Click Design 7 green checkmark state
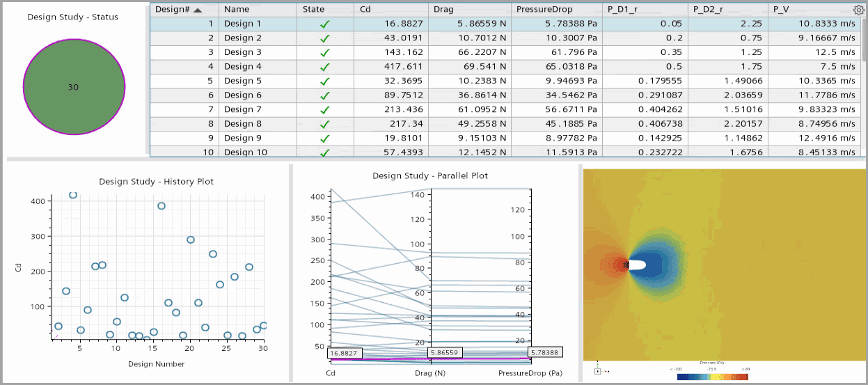 [x=325, y=110]
